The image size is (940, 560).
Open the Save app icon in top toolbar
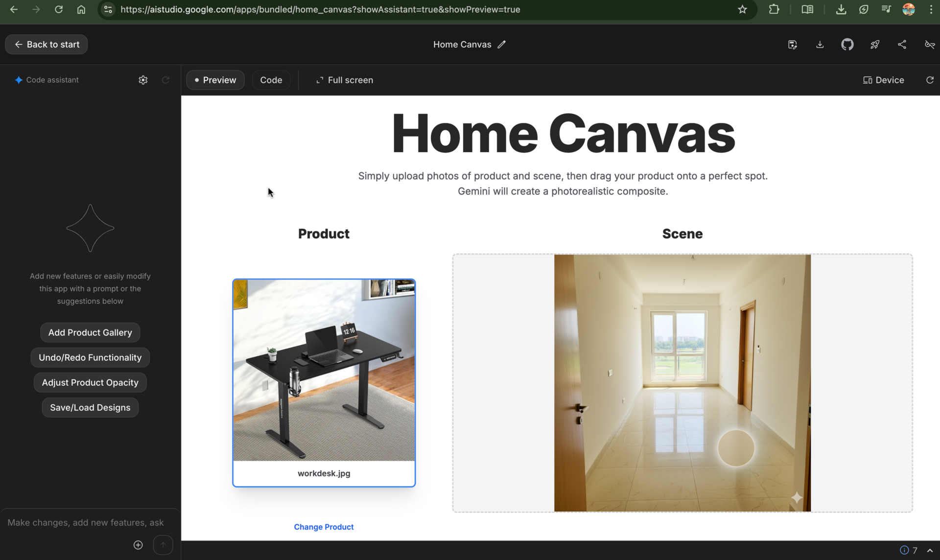click(792, 44)
